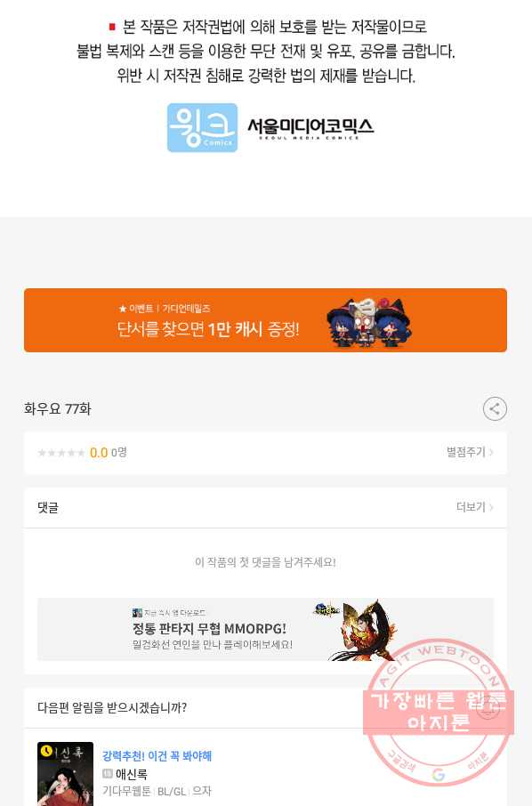Click the 0.0 rating score
The image size is (532, 806).
tap(99, 453)
